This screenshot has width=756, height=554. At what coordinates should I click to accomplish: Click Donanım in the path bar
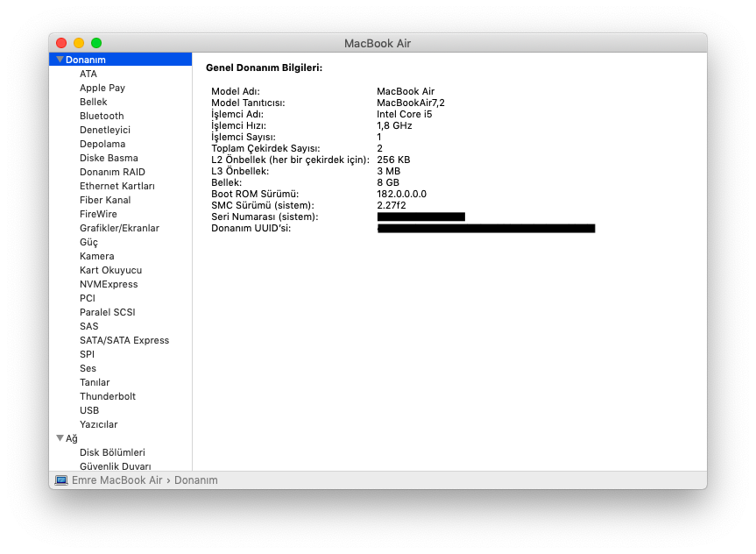(x=195, y=480)
